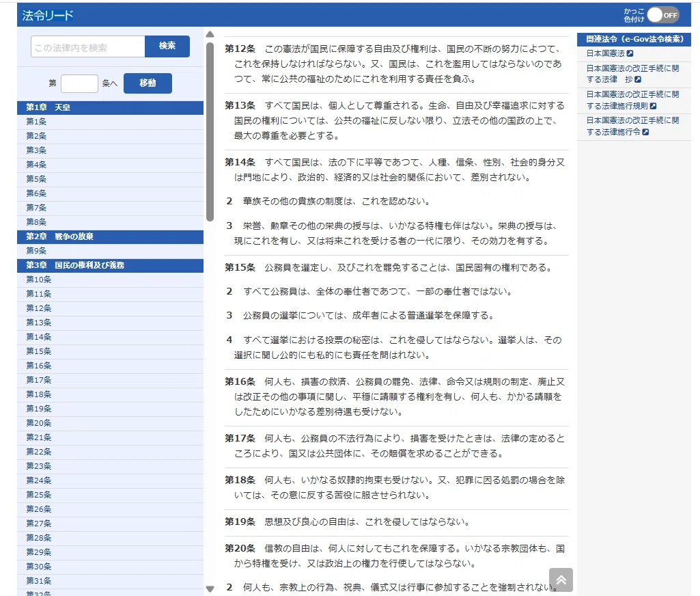
Task: Click external-link icon beside 日本国憲法
Action: tap(630, 53)
